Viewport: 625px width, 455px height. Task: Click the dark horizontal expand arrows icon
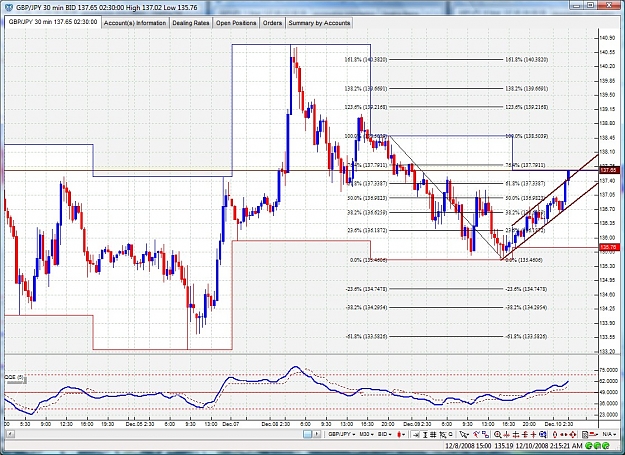[x=516, y=435]
